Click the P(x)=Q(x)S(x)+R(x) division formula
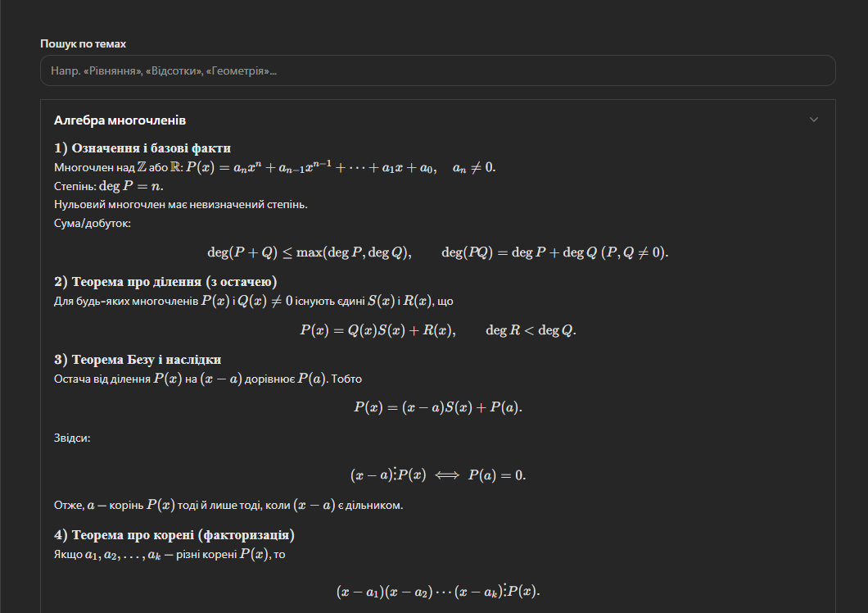This screenshot has height=613, width=868. [438, 330]
